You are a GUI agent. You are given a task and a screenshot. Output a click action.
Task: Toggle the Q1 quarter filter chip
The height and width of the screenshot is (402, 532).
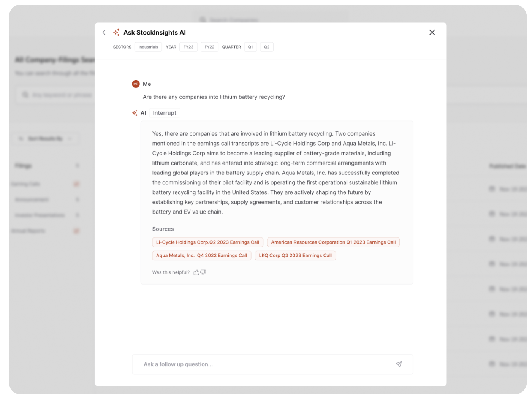[x=250, y=47]
